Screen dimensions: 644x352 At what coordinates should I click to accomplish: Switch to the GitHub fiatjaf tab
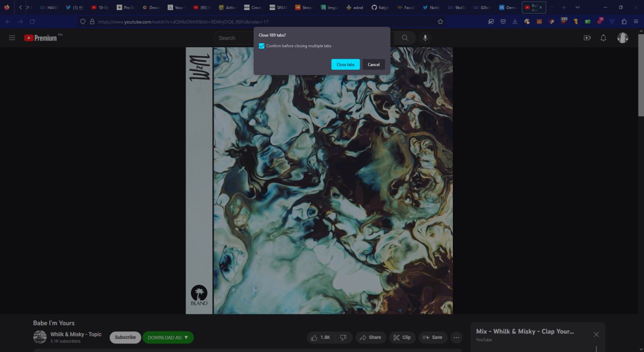pos(381,8)
